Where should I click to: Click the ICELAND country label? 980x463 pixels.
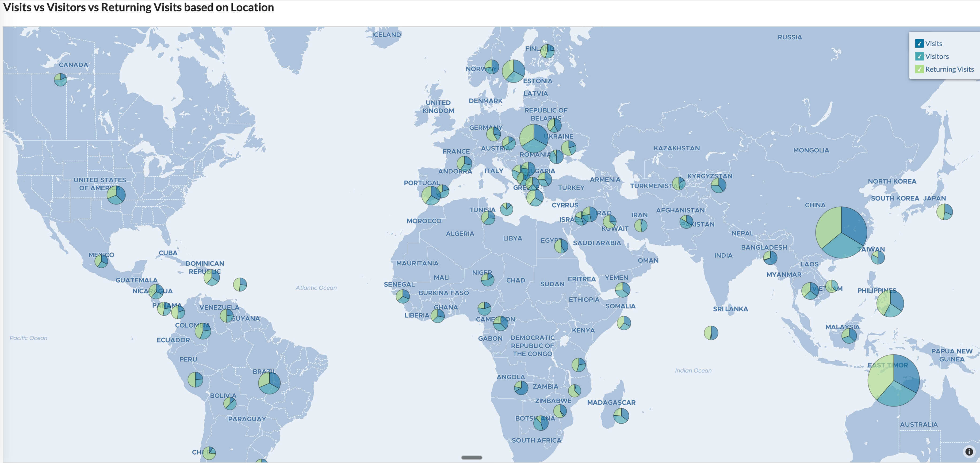[x=386, y=35]
